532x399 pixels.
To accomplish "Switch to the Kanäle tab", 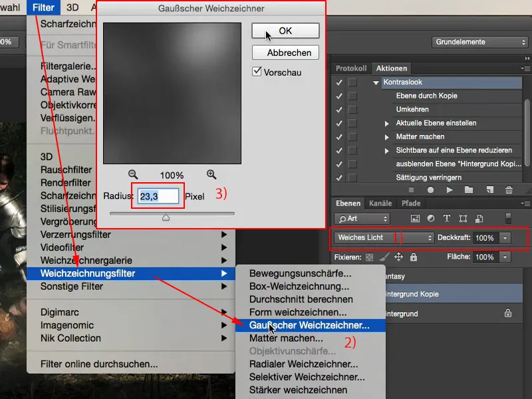I will point(380,203).
